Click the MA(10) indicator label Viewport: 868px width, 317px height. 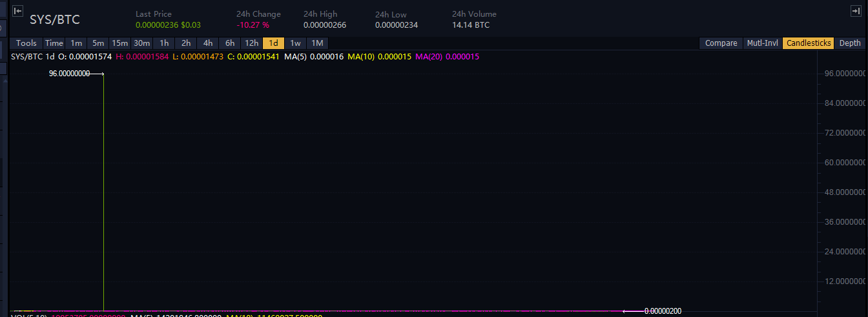tap(361, 57)
